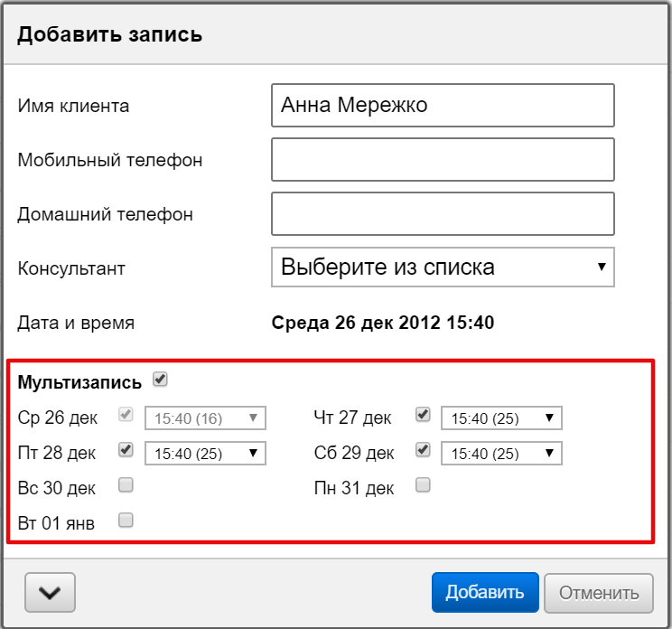Uncheck the Чт 27 дек checkbox
The image size is (672, 629).
pyautogui.click(x=422, y=415)
